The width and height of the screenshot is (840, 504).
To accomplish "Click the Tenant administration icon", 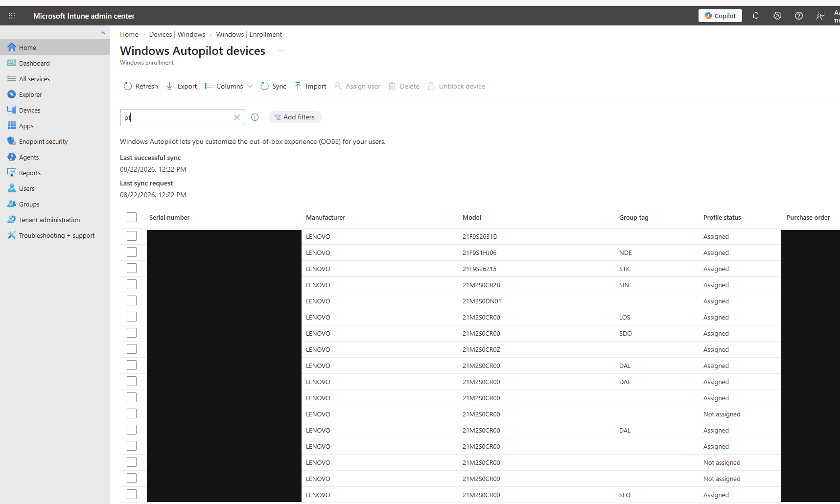I will click(x=12, y=220).
